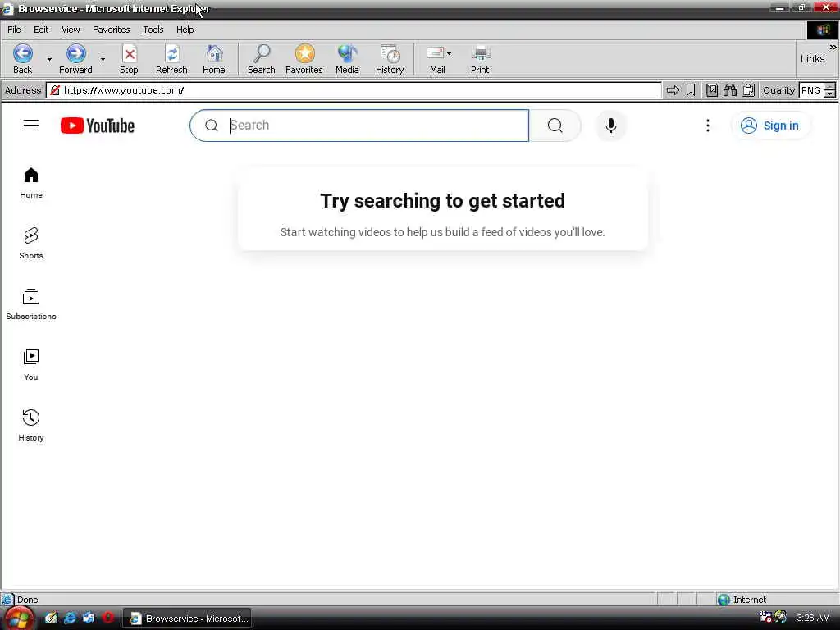
Task: Click the Internet zone status bar entry
Action: tap(742, 600)
